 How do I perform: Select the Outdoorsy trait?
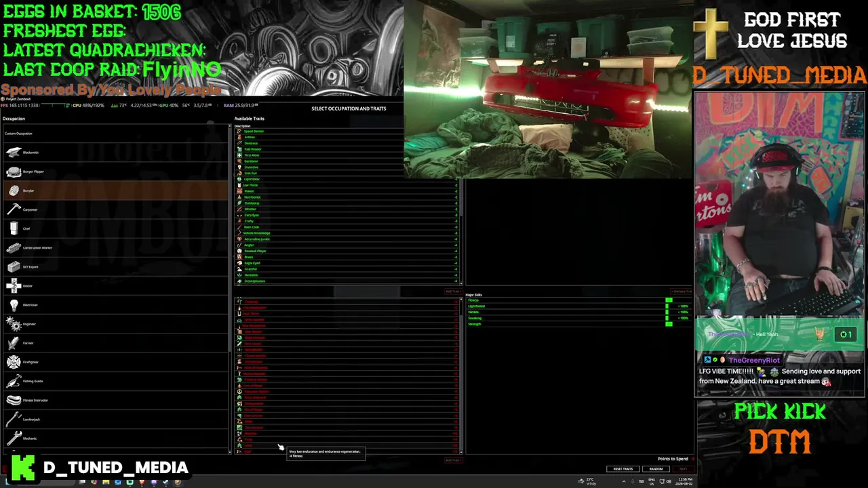coord(347,203)
